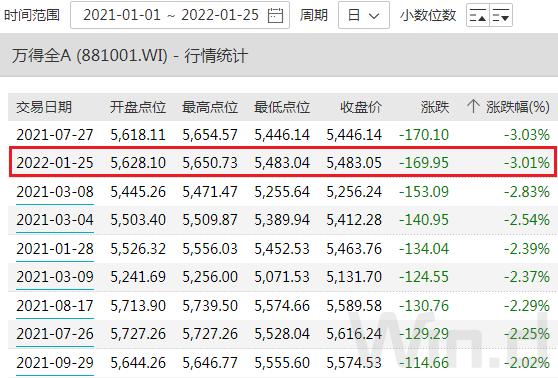The width and height of the screenshot is (558, 378).
Task: Open the 周期 period dropdown
Action: tap(364, 15)
